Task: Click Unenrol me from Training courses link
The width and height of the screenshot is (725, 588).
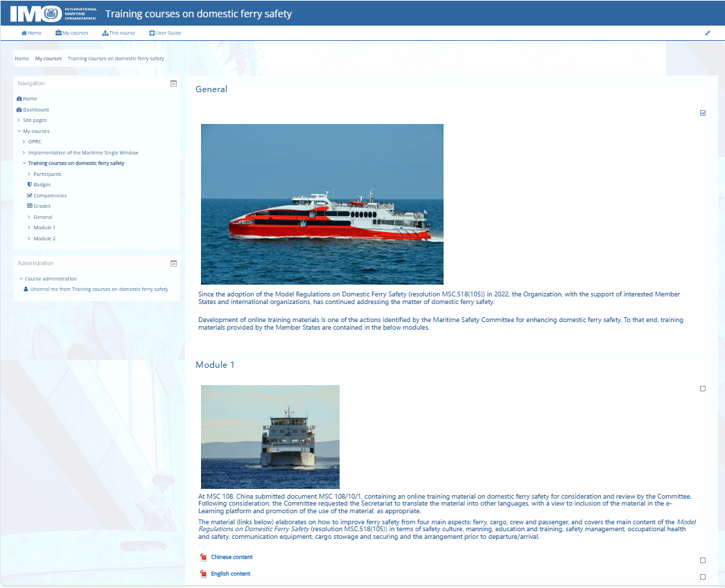Action: 99,289
